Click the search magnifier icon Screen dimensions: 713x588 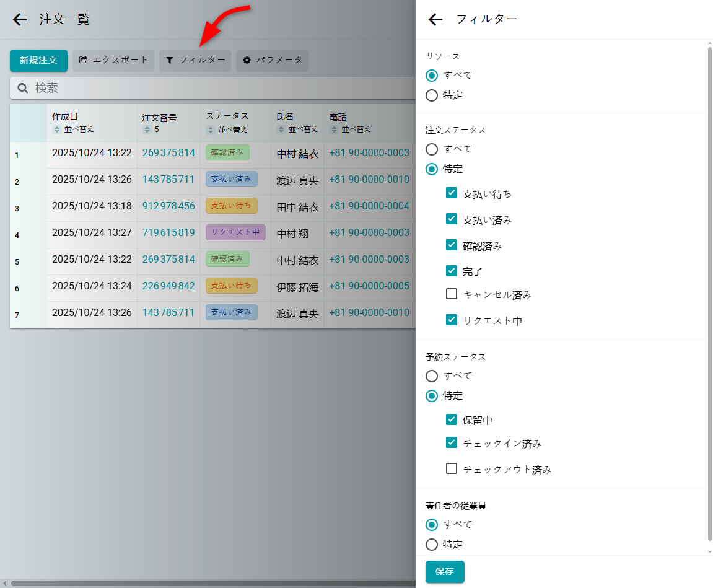[23, 88]
